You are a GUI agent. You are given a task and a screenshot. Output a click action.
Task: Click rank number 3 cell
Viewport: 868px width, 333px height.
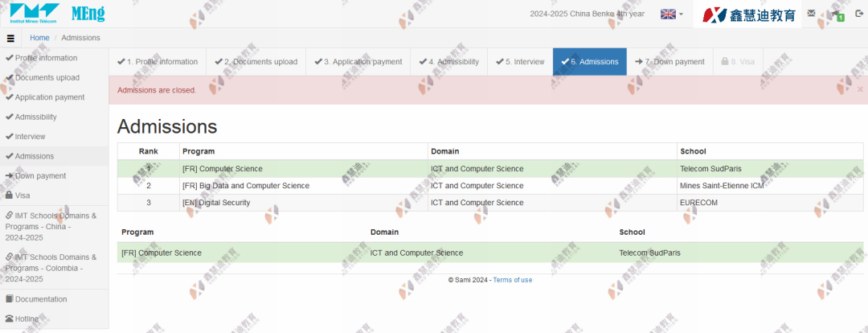[x=149, y=203]
